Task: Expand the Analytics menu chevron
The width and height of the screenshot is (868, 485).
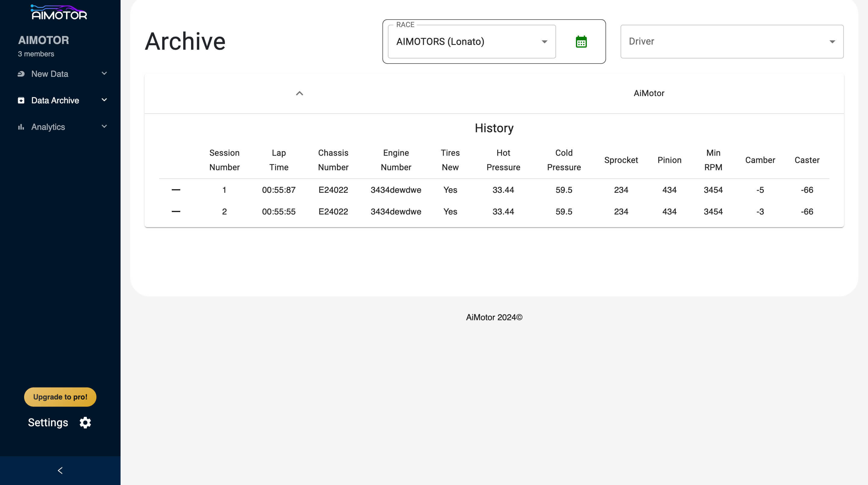Action: click(x=104, y=126)
